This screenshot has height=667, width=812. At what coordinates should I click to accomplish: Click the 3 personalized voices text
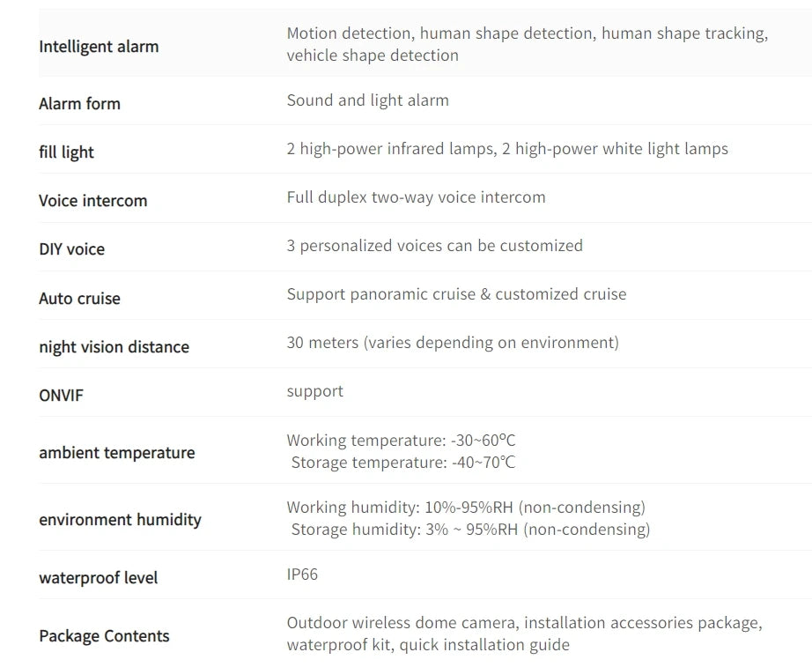pyautogui.click(x=434, y=246)
